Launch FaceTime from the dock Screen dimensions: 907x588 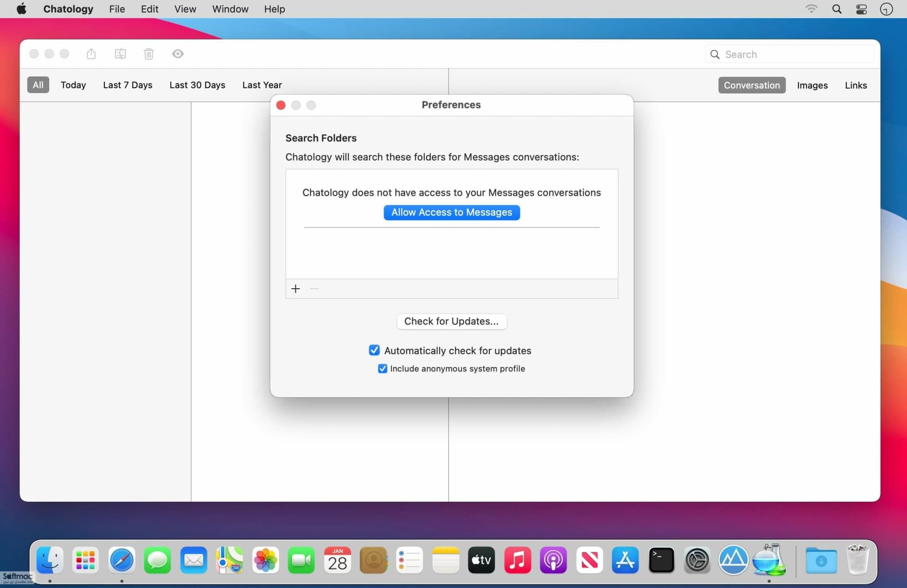tap(301, 560)
